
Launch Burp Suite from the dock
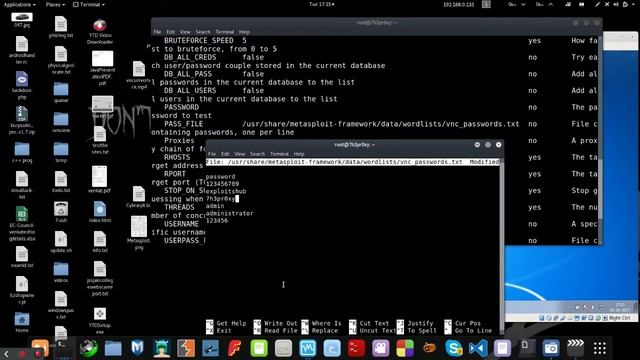pyautogui.click(x=186, y=348)
